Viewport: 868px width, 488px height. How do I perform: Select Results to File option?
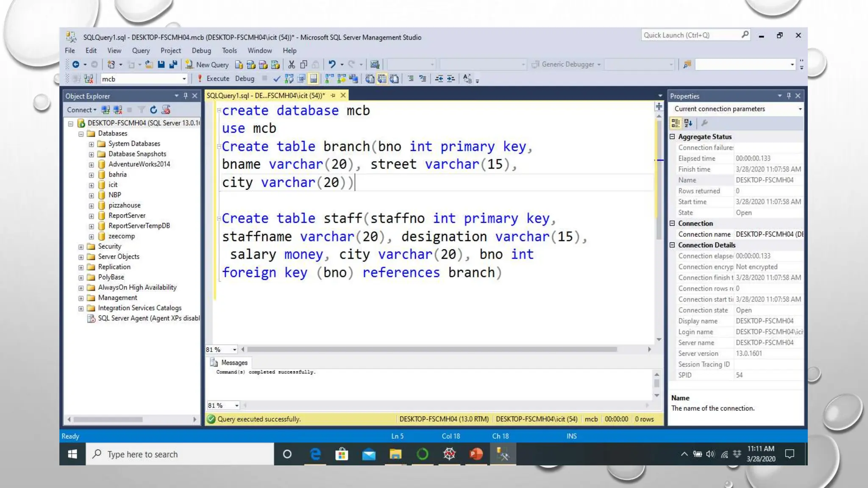394,79
